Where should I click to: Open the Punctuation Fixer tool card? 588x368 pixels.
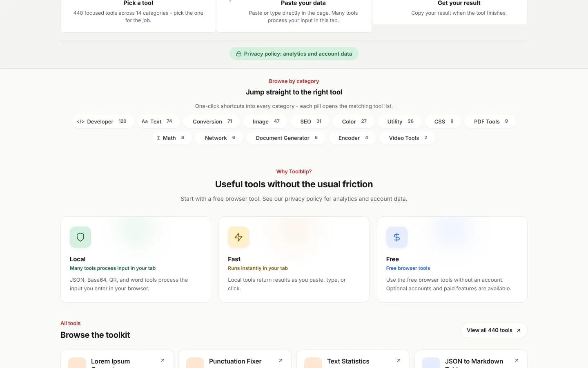click(235, 359)
